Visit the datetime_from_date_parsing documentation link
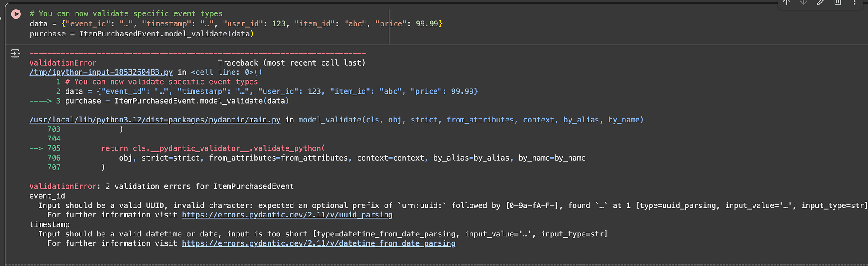This screenshot has width=868, height=266. tap(319, 243)
